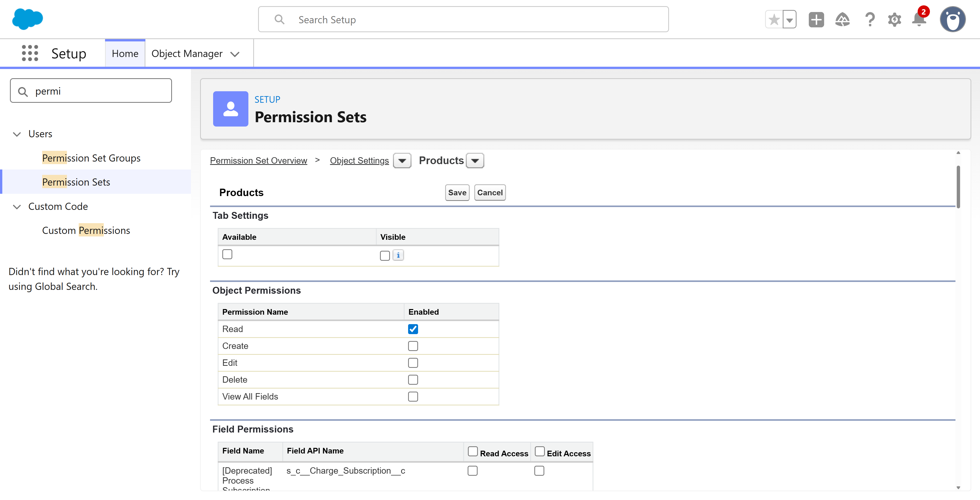Enable the Create object permission
Viewport: 980px width, 500px height.
pos(413,346)
